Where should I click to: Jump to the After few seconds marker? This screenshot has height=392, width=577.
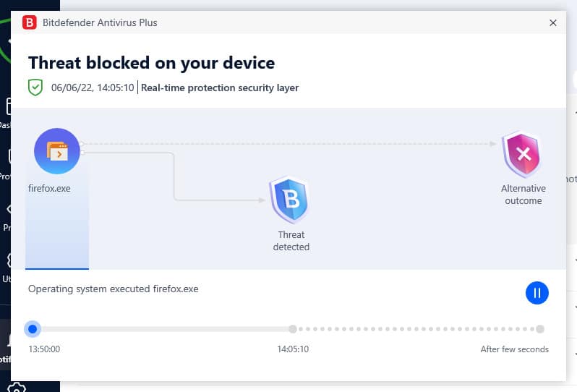pyautogui.click(x=540, y=329)
